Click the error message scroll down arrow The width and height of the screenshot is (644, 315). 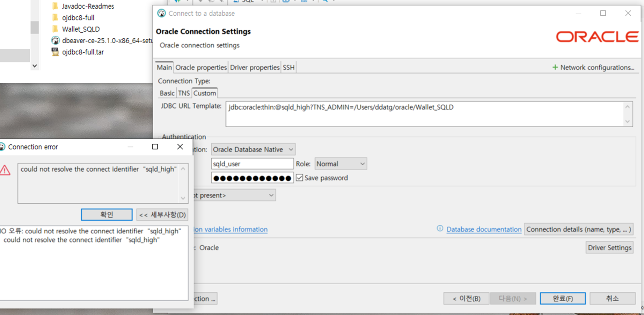(x=183, y=198)
